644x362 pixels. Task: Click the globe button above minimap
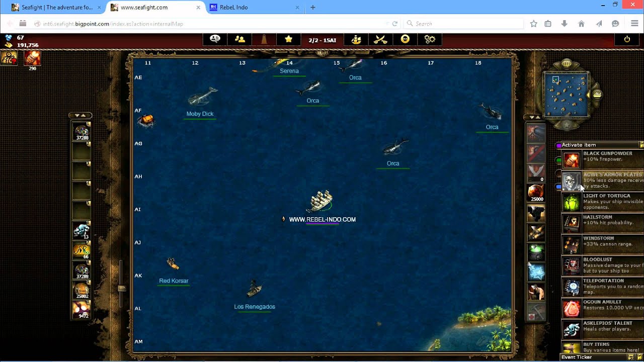pyautogui.click(x=567, y=64)
